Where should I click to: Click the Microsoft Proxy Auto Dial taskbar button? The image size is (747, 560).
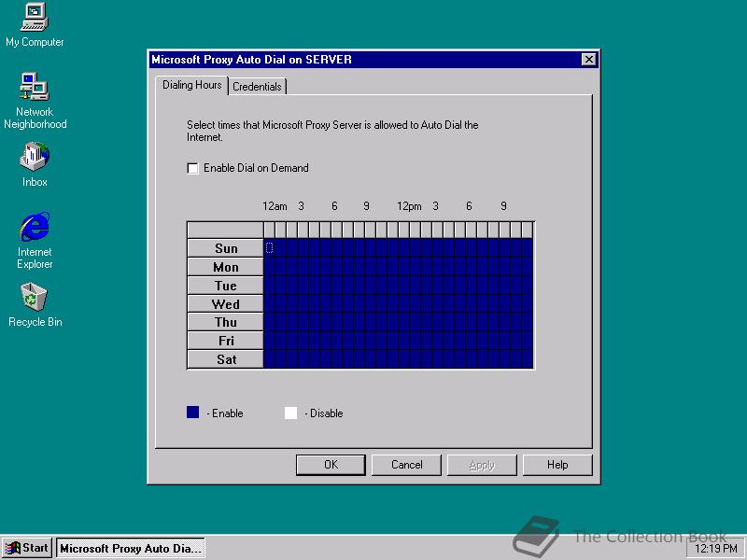(131, 548)
